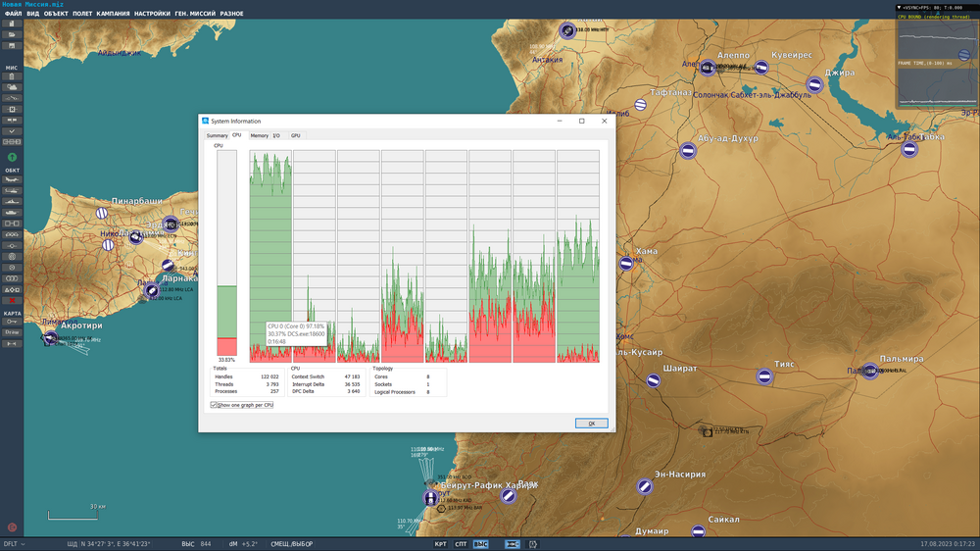Screen dimensions: 980x551
Task: Open the ФАЙЛ menu
Action: click(x=13, y=14)
